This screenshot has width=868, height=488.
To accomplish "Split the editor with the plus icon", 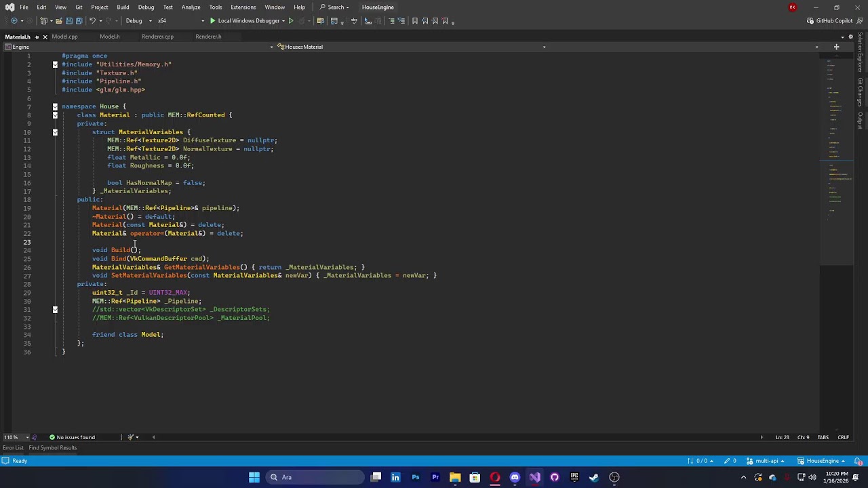I will [x=836, y=47].
